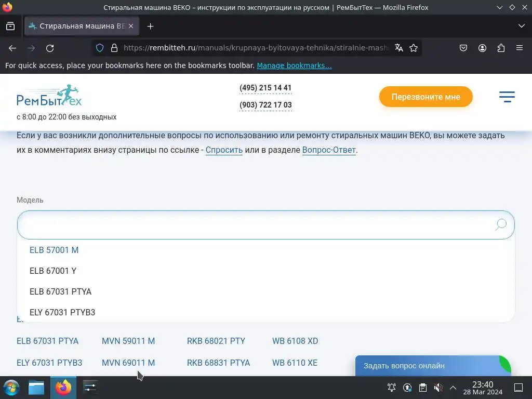Choose ELB 67031 PTYA in dropdown list
The width and height of the screenshot is (532, 399).
(60, 291)
